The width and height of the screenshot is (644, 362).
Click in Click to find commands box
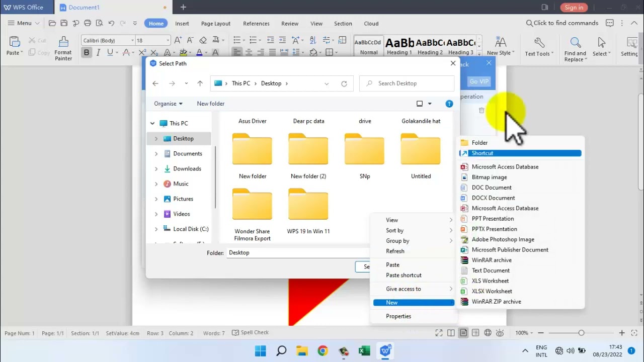pos(562,23)
